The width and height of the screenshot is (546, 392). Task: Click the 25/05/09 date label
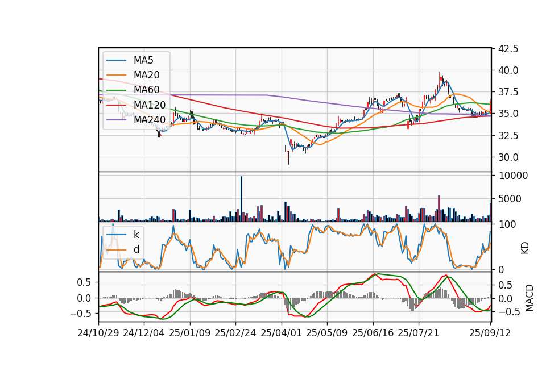pyautogui.click(x=326, y=333)
